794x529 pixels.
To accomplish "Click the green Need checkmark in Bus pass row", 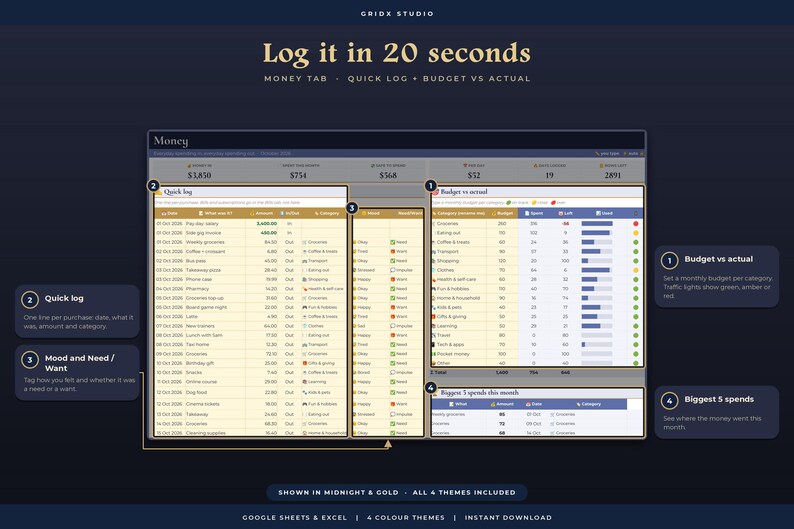I will [392, 261].
